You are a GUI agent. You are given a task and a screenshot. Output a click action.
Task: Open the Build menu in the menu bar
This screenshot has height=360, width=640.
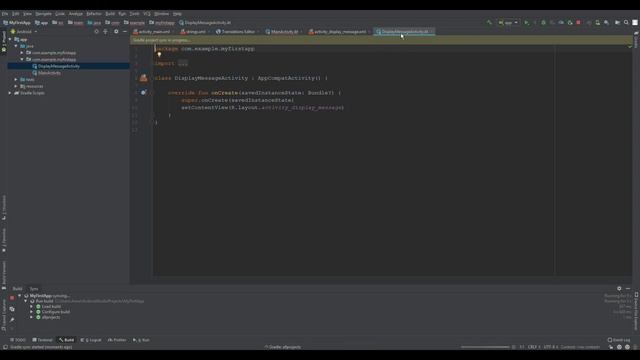pos(110,14)
